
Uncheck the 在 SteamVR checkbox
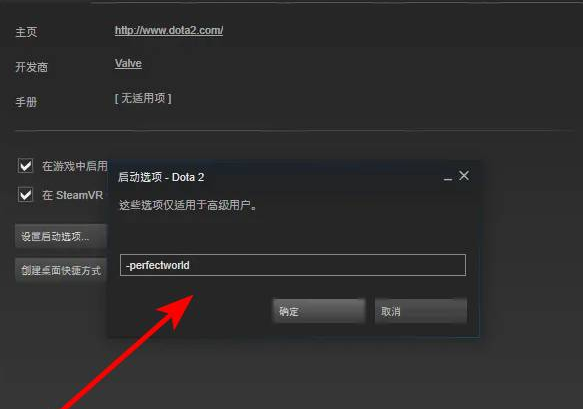25,194
